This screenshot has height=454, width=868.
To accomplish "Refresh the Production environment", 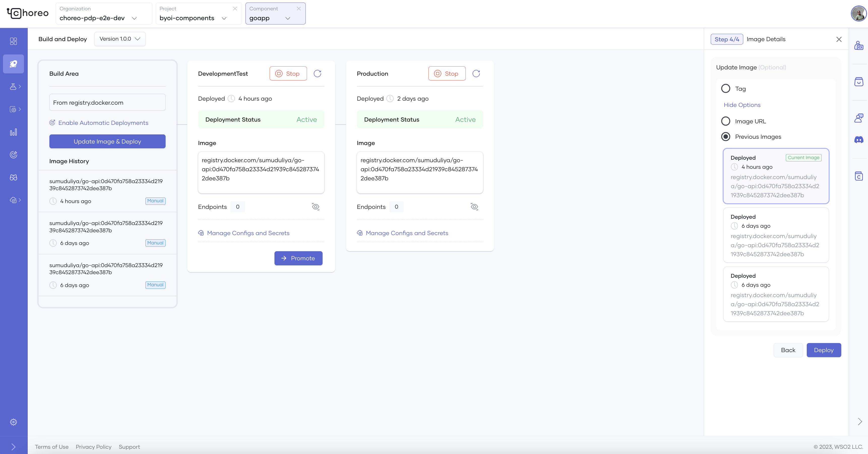I will (476, 74).
